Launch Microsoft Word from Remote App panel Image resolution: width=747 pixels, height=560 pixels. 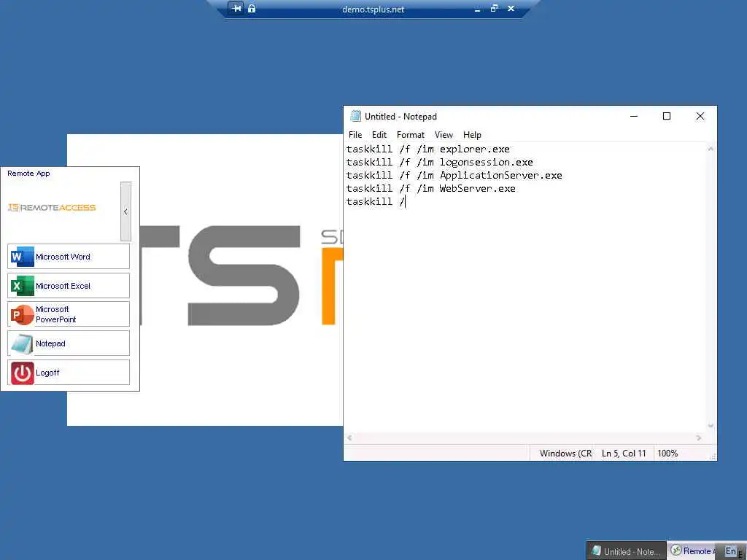point(68,257)
